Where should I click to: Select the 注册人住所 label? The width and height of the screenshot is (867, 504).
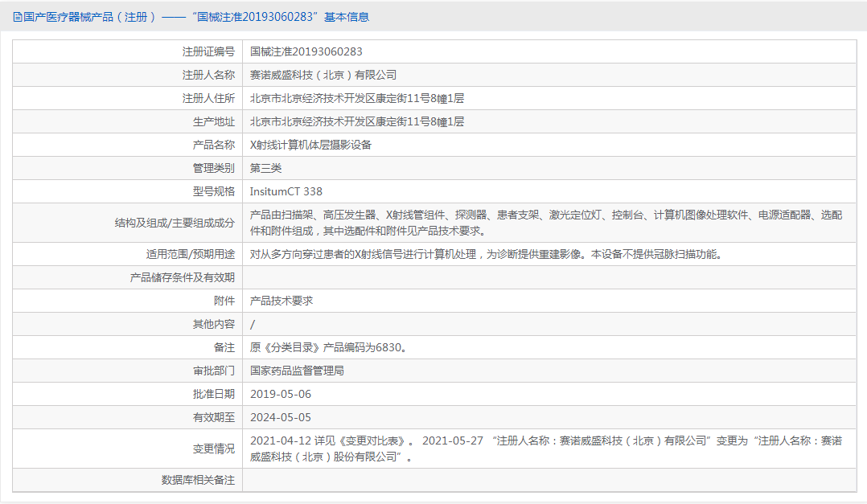point(208,98)
